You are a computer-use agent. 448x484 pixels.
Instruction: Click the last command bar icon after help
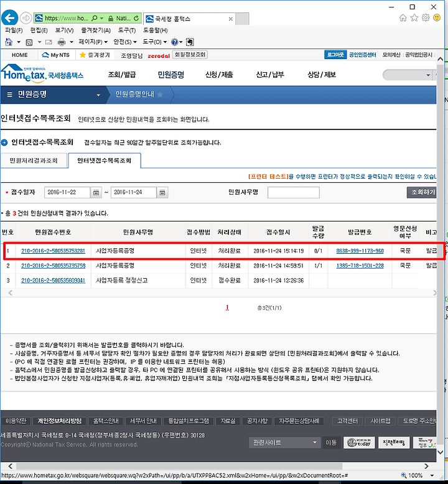190,42
